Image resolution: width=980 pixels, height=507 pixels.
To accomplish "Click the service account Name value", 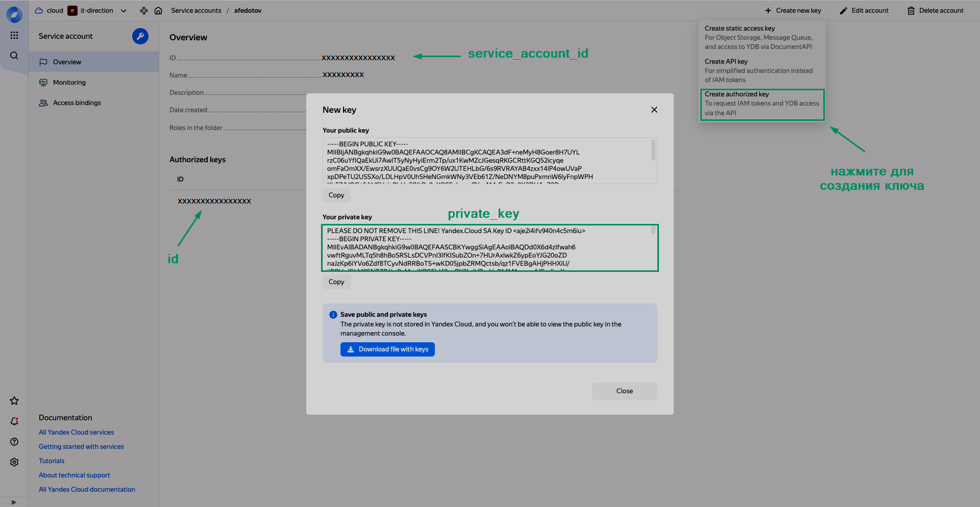I will point(343,74).
